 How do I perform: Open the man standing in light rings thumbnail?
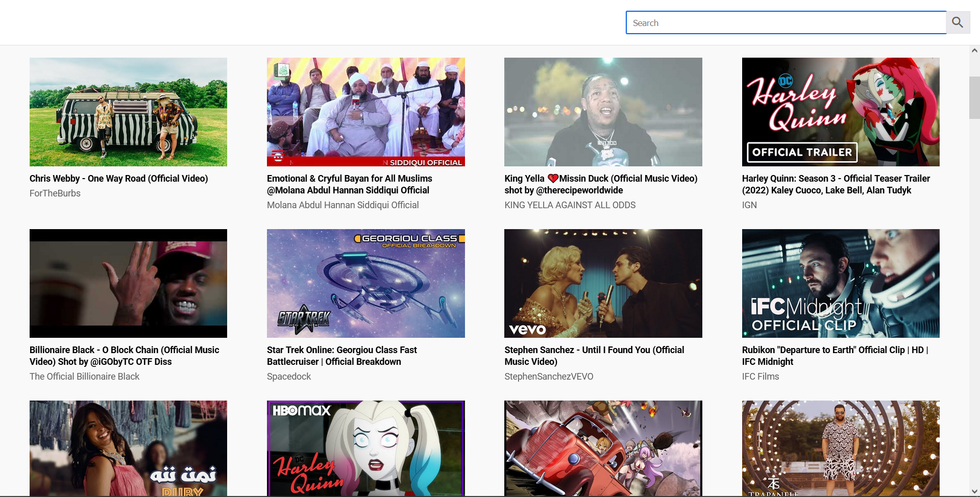(x=841, y=448)
